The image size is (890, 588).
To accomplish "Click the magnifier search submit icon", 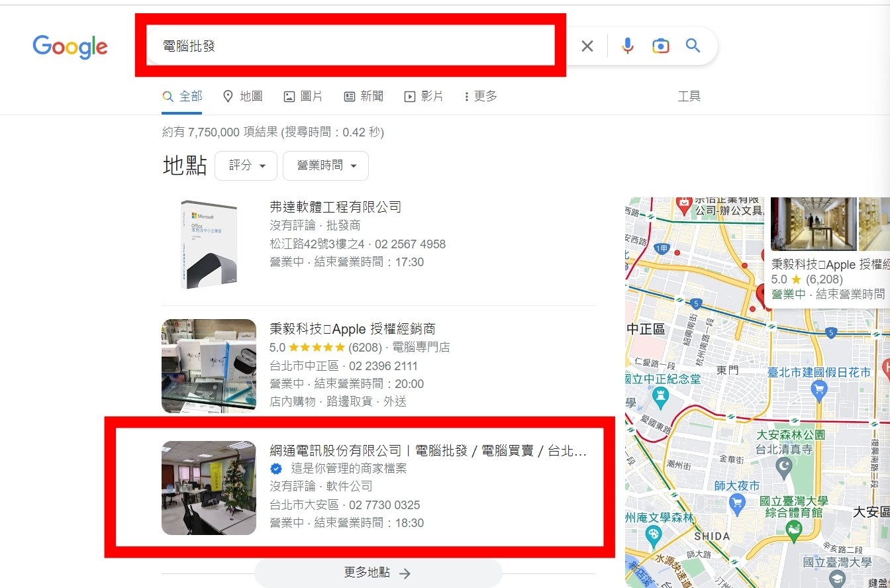I will [693, 46].
